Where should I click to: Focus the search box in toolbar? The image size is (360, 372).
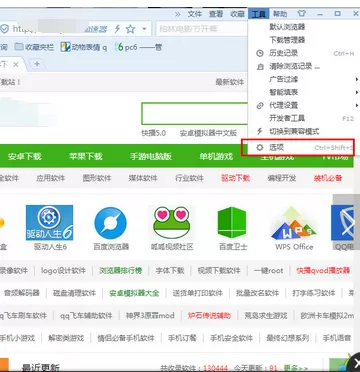coord(202,29)
